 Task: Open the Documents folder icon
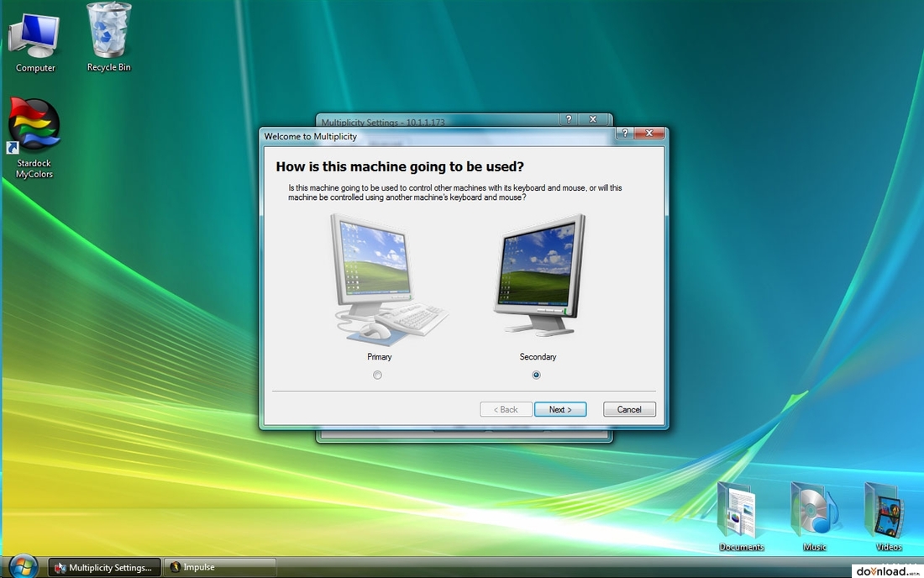pyautogui.click(x=741, y=518)
